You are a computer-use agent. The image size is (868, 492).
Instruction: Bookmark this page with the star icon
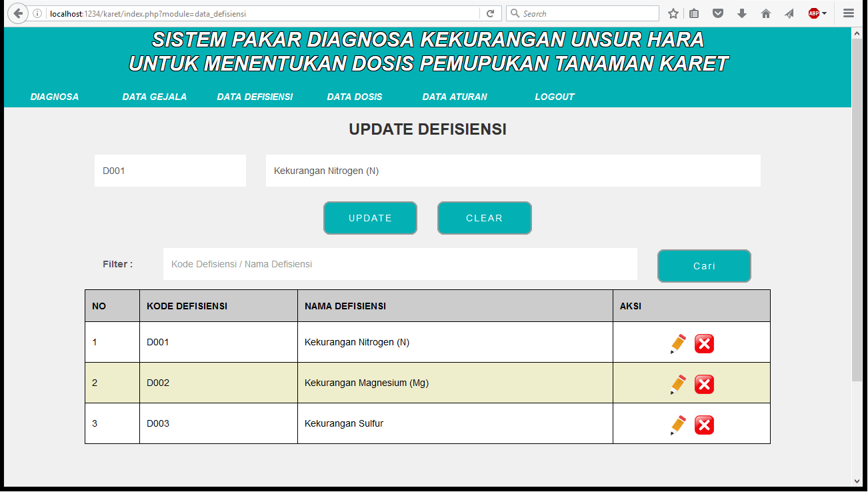pyautogui.click(x=673, y=13)
